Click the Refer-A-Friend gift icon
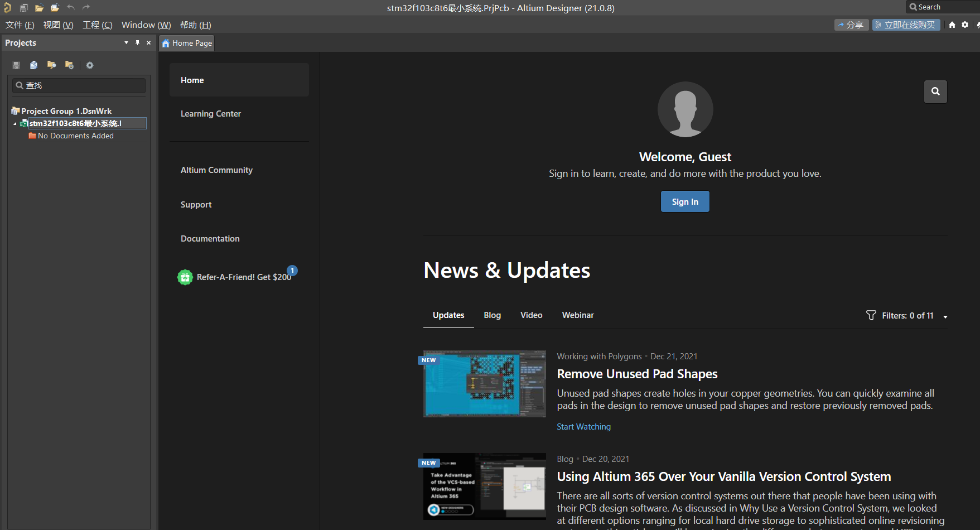This screenshot has width=980, height=530. tap(185, 277)
